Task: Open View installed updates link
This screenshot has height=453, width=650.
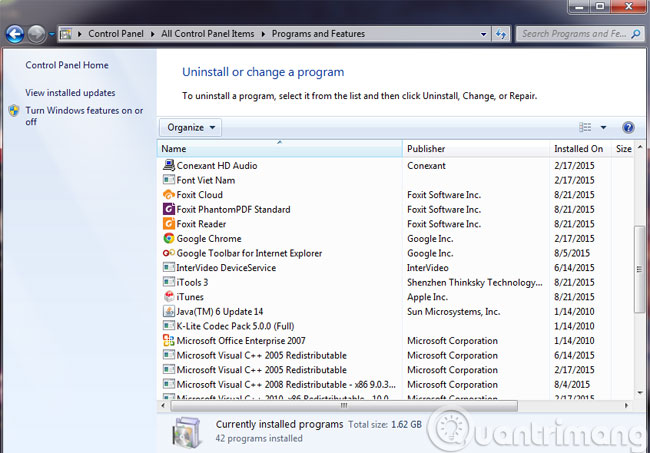Action: 70,93
